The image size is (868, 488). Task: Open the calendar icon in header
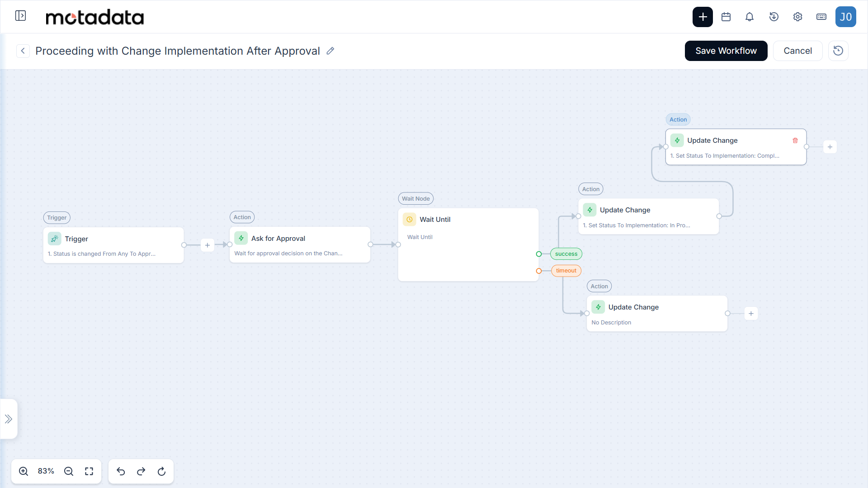[x=726, y=17]
